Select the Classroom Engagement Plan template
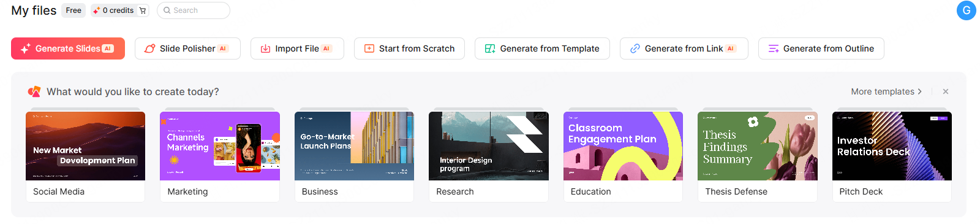Screen dimensions: 980x224 623,146
